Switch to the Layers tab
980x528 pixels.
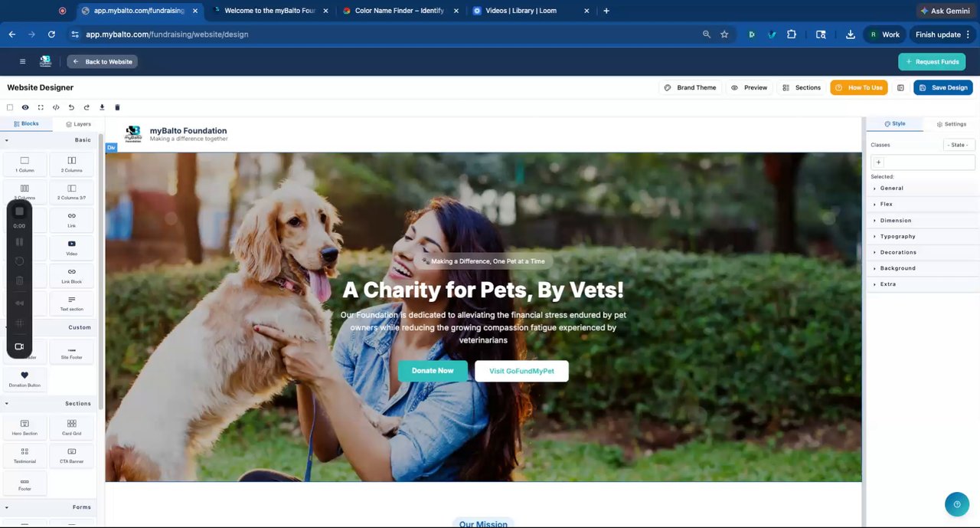[x=78, y=124]
